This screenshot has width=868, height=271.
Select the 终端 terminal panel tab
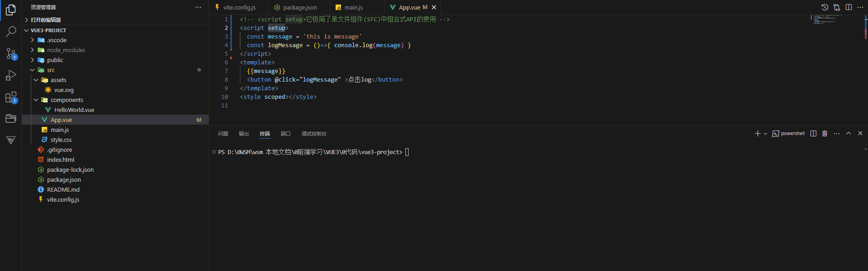click(265, 134)
